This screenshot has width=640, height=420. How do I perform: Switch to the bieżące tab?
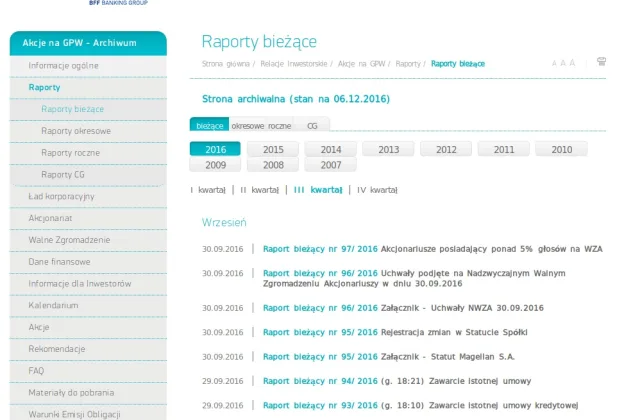209,125
